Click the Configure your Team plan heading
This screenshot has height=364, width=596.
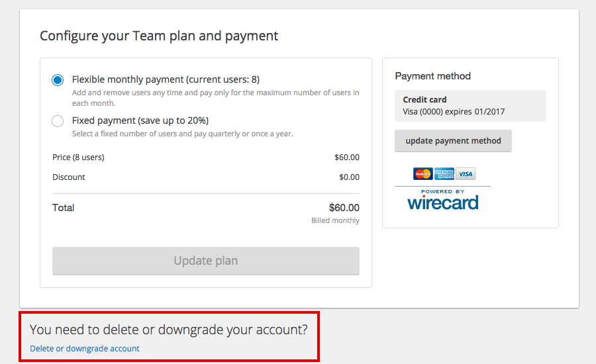tap(159, 36)
